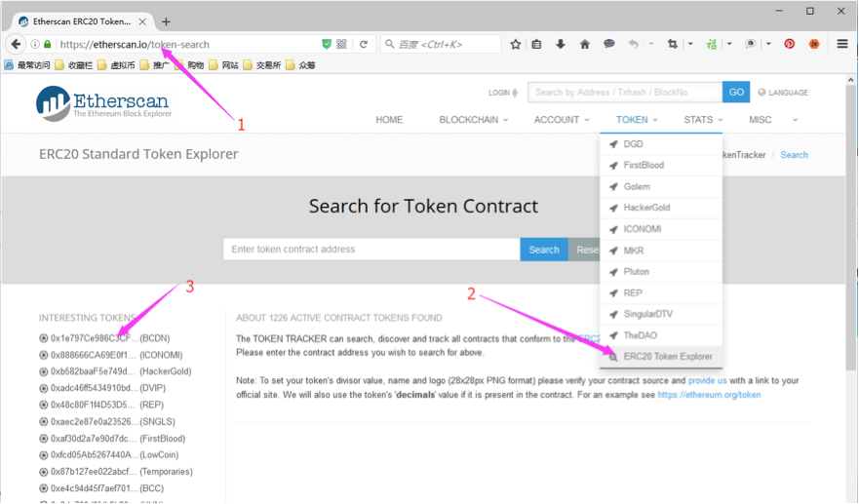Click the 最常访问 bookmark icon
The width and height of the screenshot is (859, 504).
coord(9,65)
